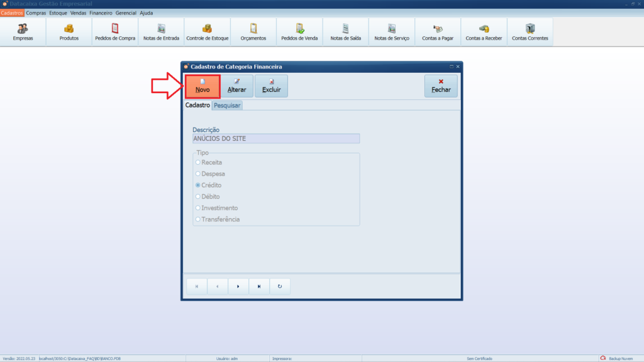Refresh the record list

[280, 287]
